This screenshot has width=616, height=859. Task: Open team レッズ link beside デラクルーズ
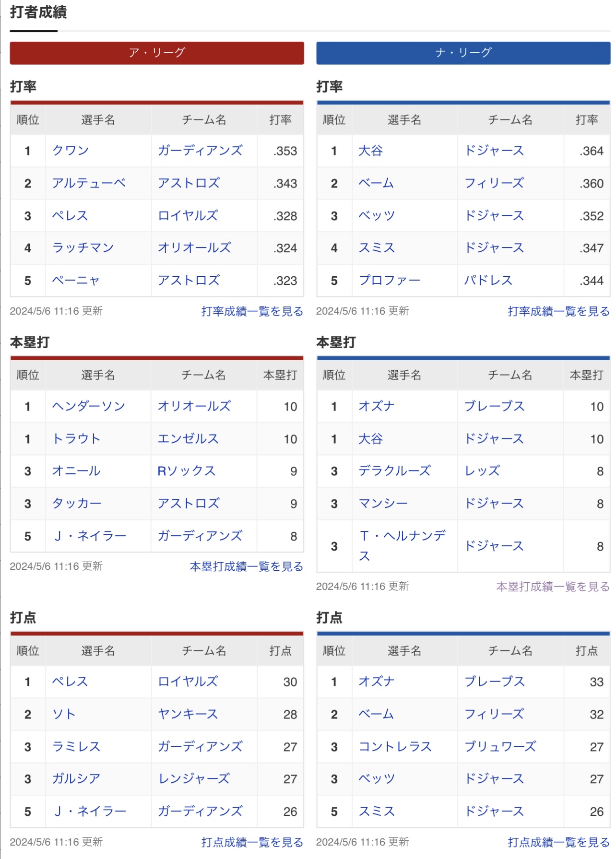(x=482, y=471)
